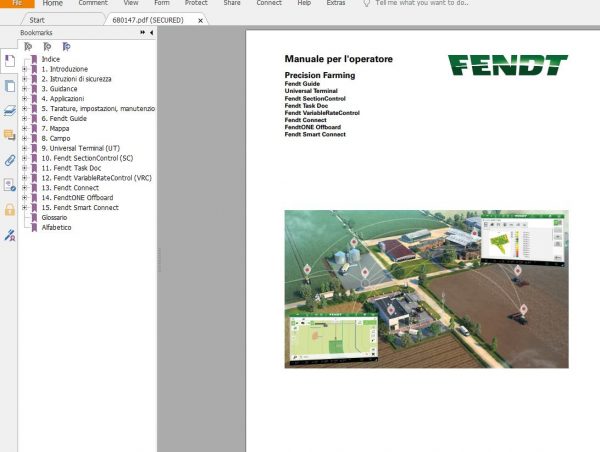Open the Bookmarks panel icon in sidebar
Viewport: 600px width, 452px height.
click(10, 61)
